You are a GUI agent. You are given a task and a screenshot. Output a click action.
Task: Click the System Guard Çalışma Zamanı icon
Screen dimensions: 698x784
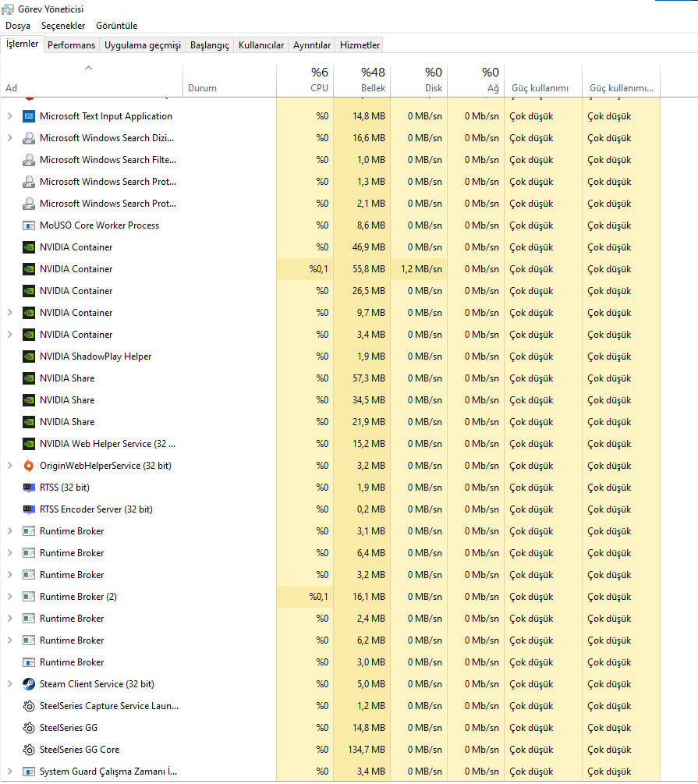pyautogui.click(x=29, y=772)
